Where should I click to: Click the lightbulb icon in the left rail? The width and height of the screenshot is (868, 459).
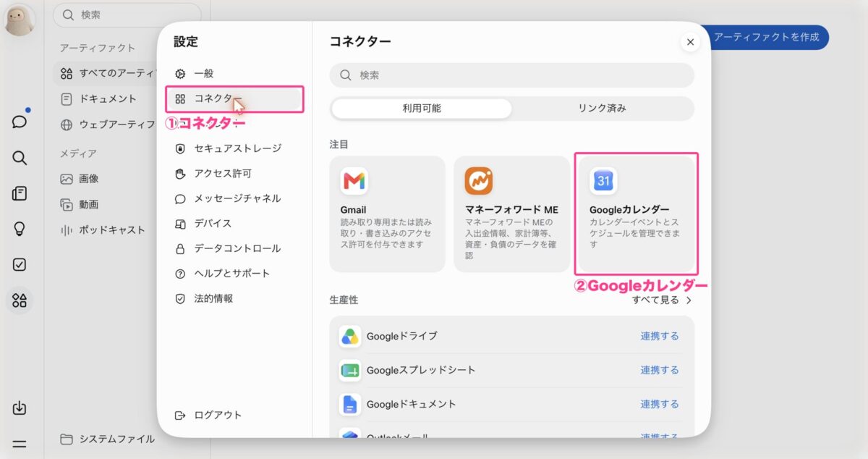pyautogui.click(x=20, y=229)
